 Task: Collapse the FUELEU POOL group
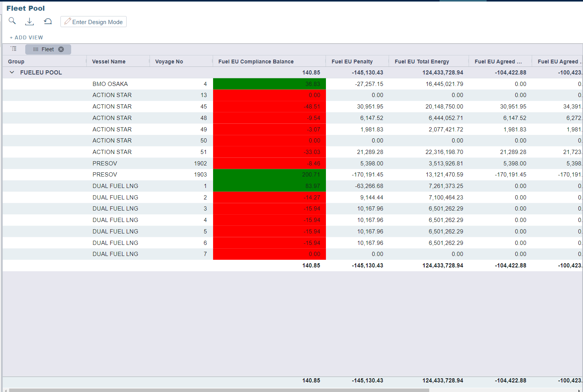point(12,72)
